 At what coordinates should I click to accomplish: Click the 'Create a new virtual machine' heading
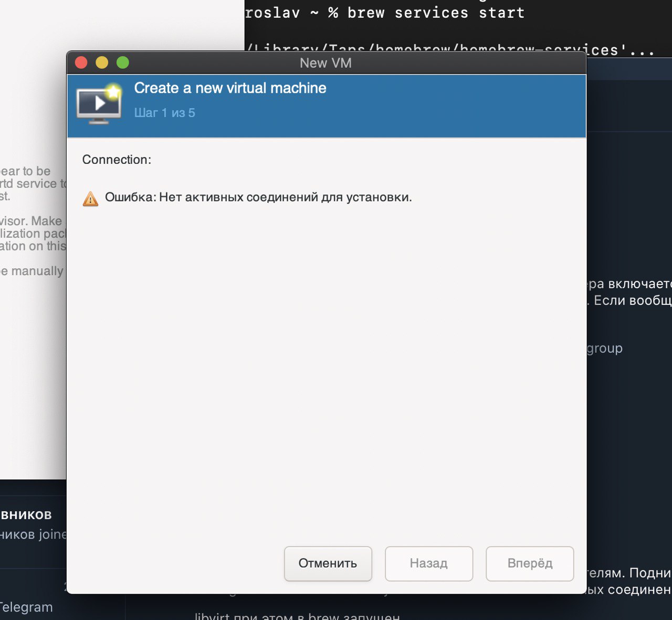click(230, 88)
